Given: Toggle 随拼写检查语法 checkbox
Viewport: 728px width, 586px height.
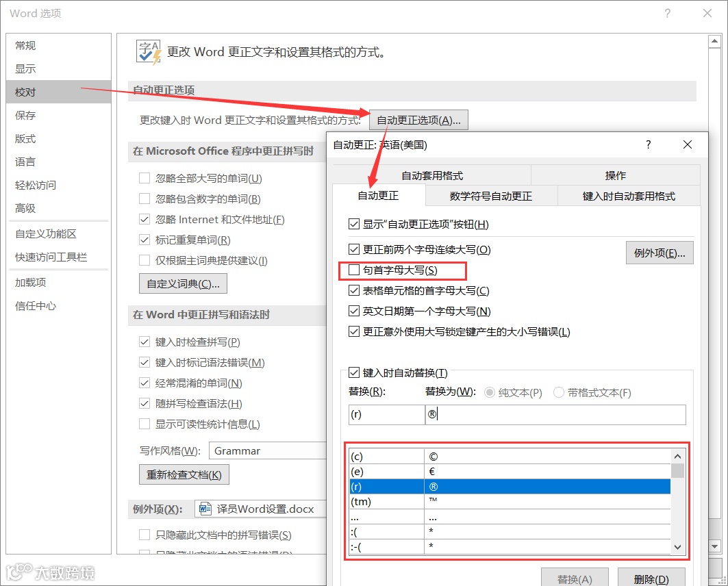Looking at the screenshot, I should tap(145, 403).
